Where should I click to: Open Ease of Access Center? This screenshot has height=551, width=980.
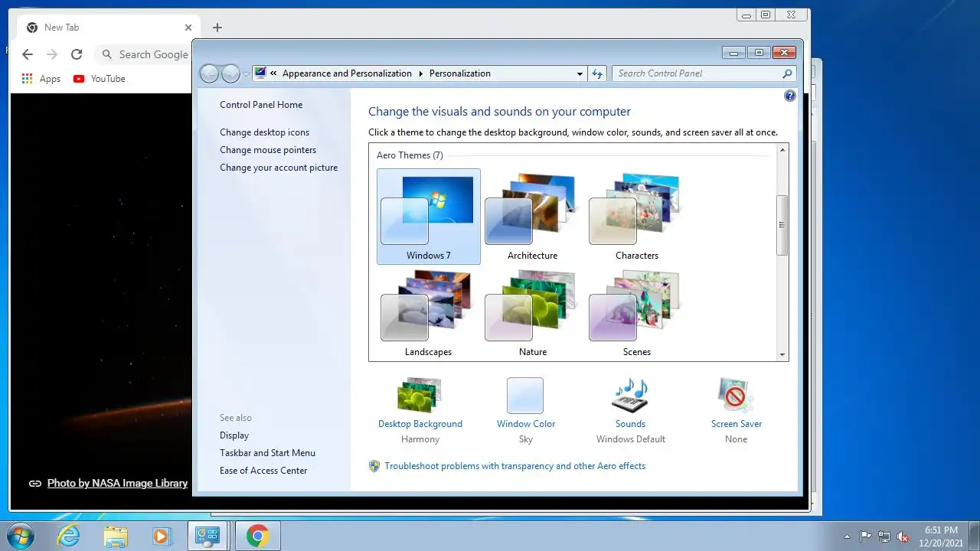point(263,471)
